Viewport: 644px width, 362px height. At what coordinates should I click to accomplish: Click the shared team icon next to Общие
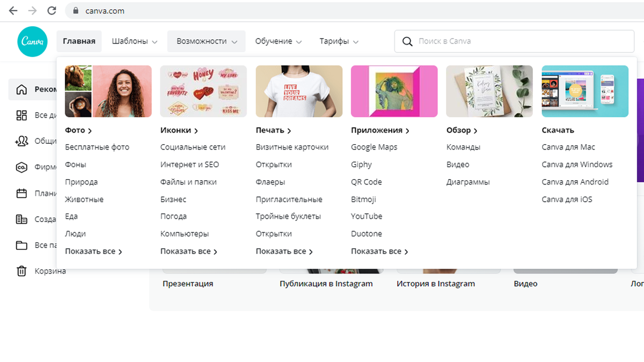(x=21, y=142)
